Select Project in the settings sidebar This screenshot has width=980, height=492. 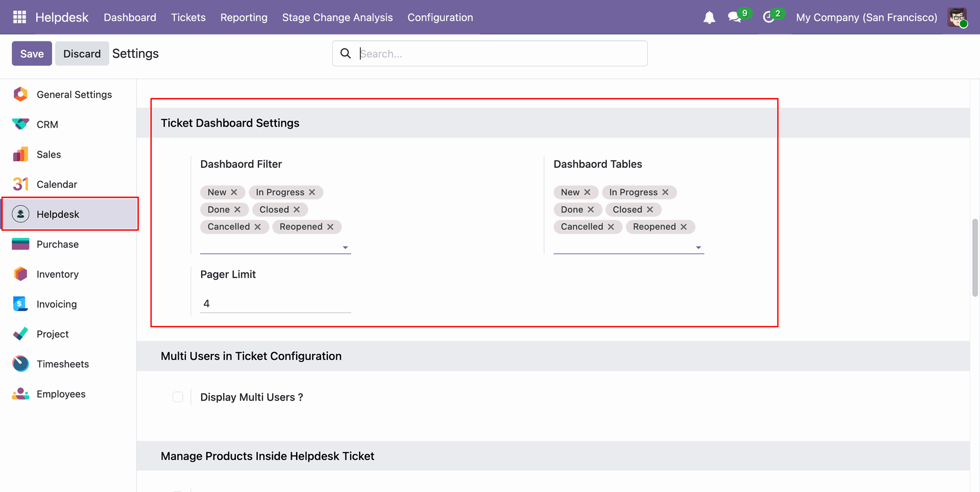coord(69,334)
